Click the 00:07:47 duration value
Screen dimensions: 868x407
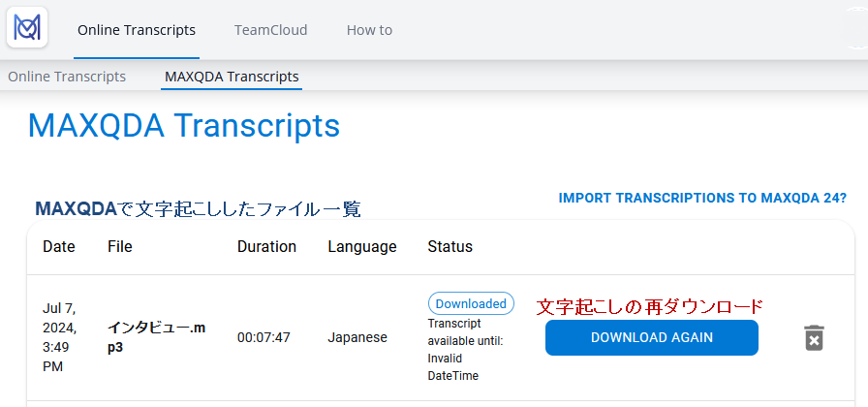tap(263, 338)
